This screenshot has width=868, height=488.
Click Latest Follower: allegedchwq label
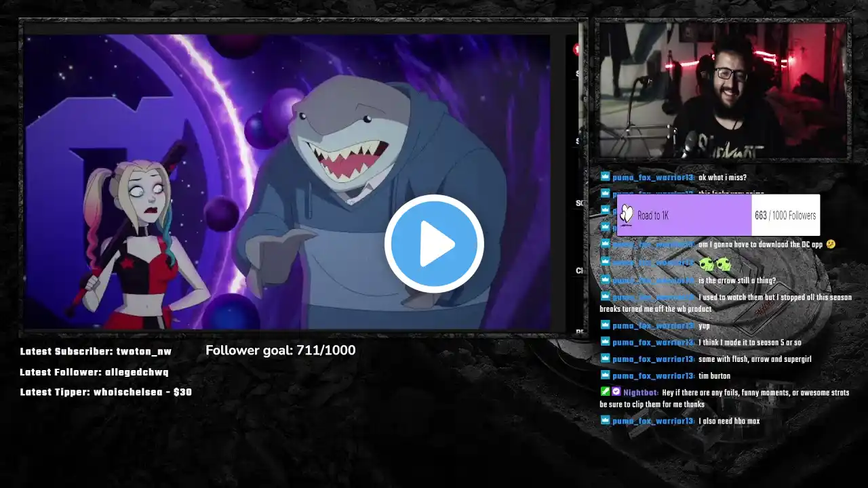[94, 372]
